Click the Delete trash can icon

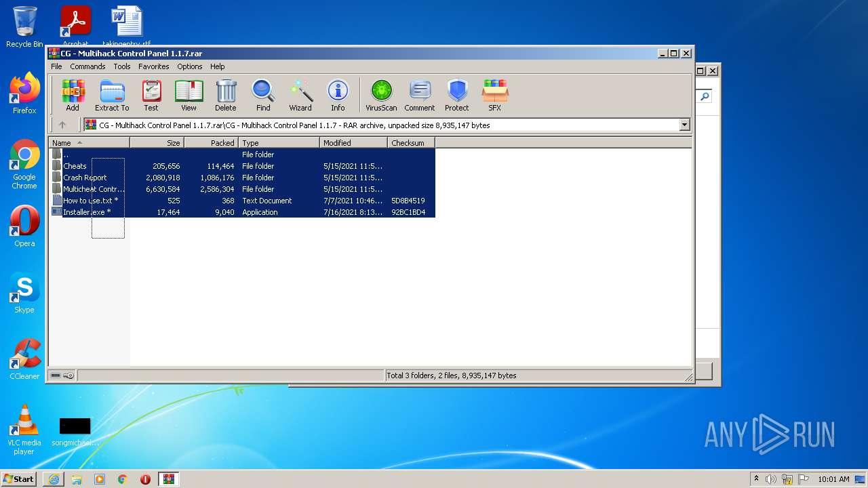pyautogui.click(x=226, y=96)
